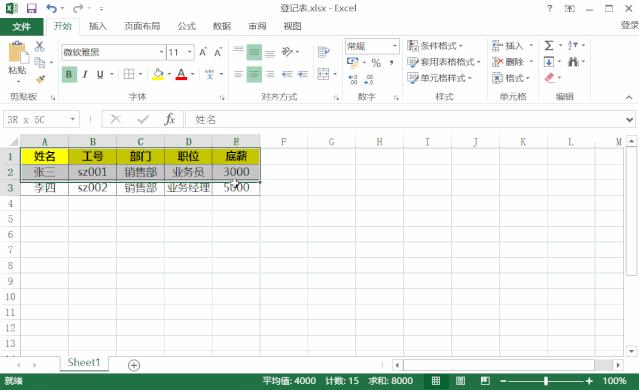The height and width of the screenshot is (390, 639).
Task: Collapse the ribbon with the arrow
Action: [629, 97]
